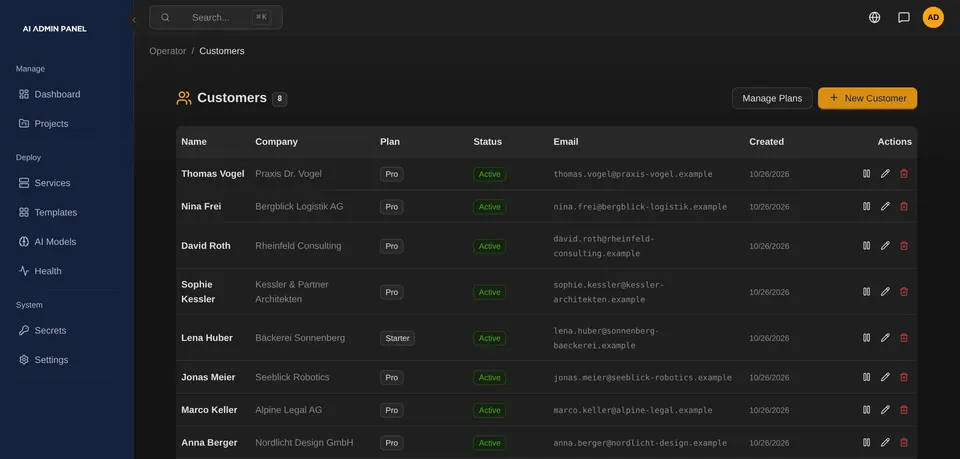960x459 pixels.
Task: Click the Email column header
Action: point(566,141)
